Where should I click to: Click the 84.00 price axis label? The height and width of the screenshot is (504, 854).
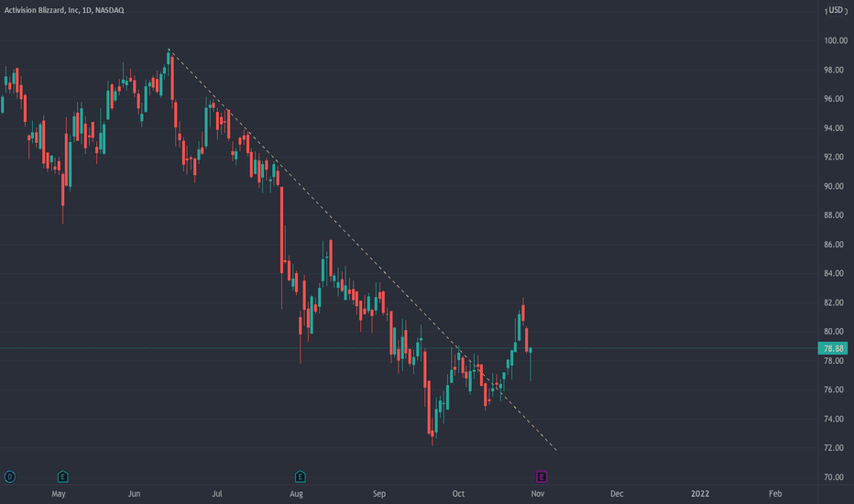point(834,273)
